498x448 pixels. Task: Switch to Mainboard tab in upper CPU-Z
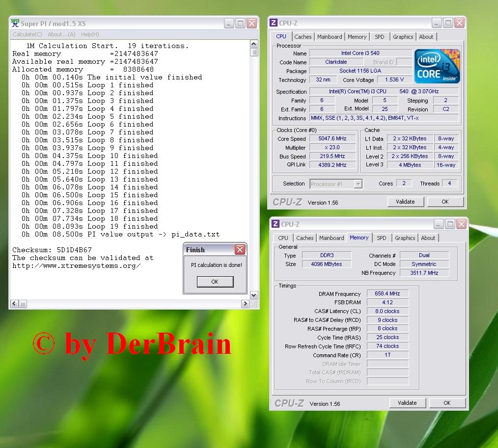tap(330, 37)
